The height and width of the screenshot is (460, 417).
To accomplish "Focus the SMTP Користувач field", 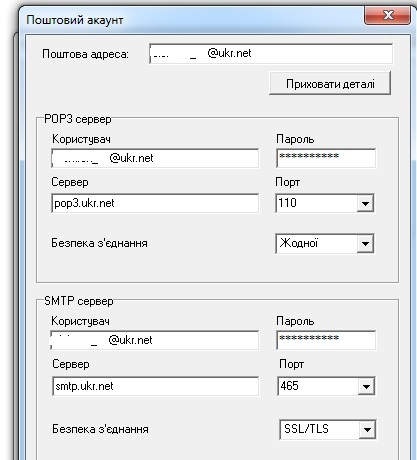I will [154, 340].
